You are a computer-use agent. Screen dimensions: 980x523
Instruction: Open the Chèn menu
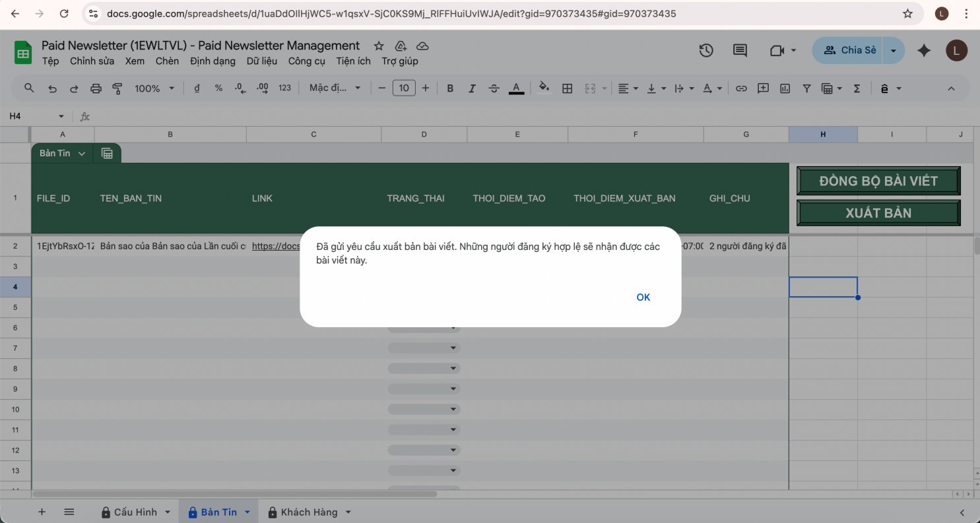tap(167, 61)
